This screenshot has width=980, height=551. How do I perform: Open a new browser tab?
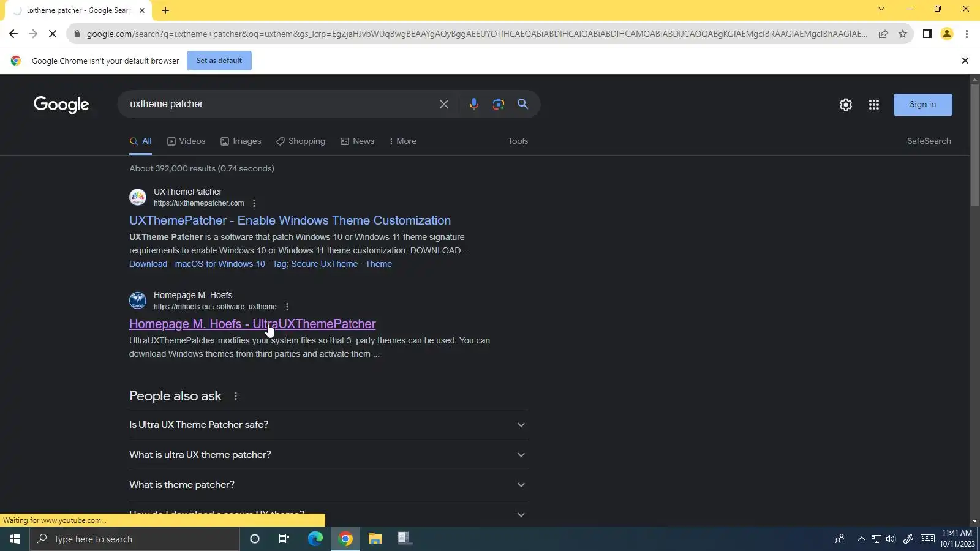tap(165, 10)
